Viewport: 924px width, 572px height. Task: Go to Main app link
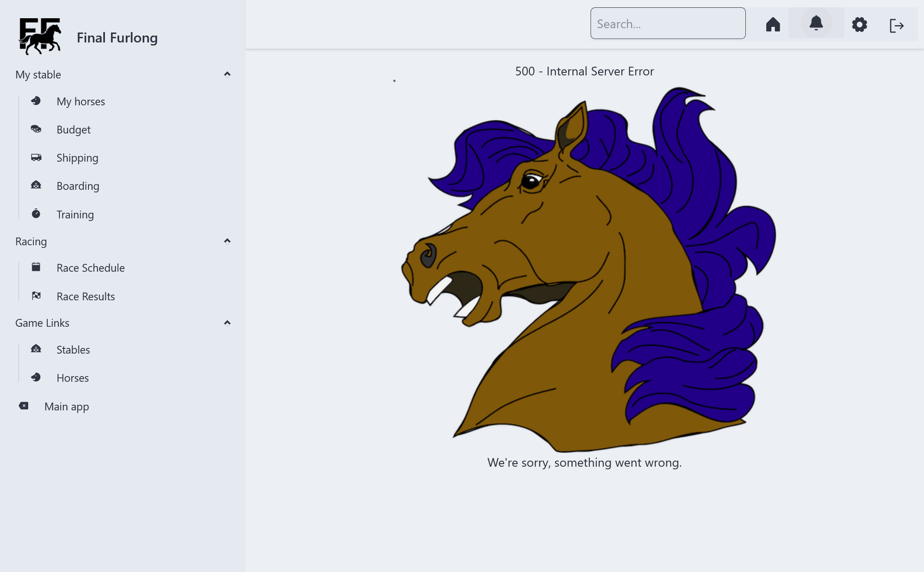[x=66, y=407]
